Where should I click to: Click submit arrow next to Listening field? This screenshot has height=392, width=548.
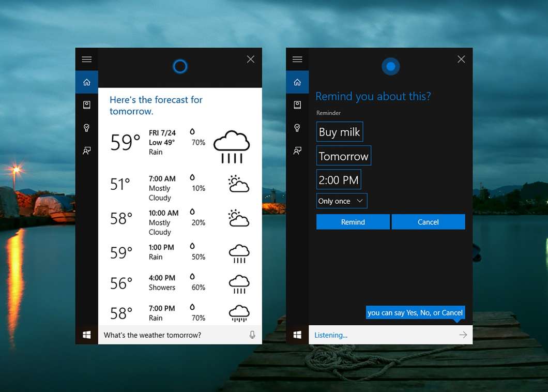pos(463,335)
